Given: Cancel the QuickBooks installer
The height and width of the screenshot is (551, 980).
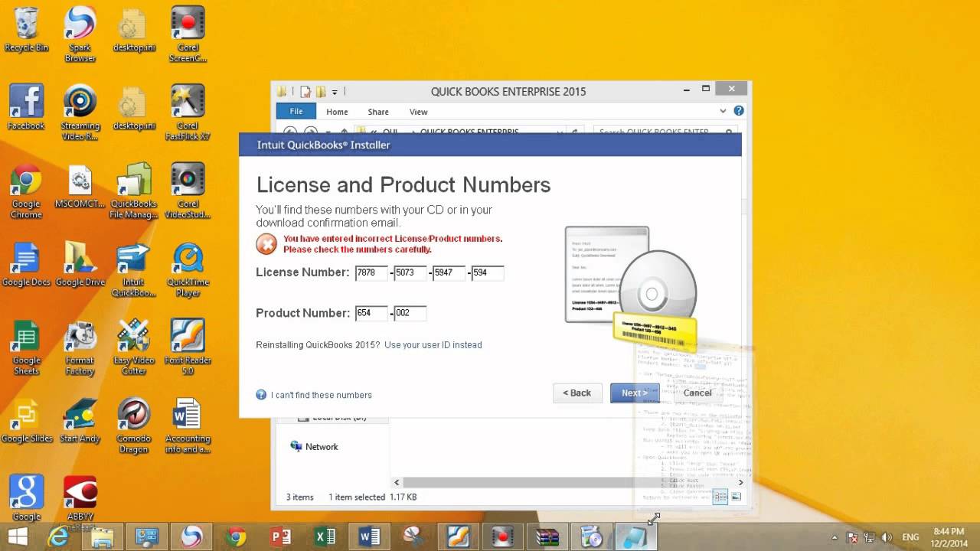Looking at the screenshot, I should pos(697,393).
